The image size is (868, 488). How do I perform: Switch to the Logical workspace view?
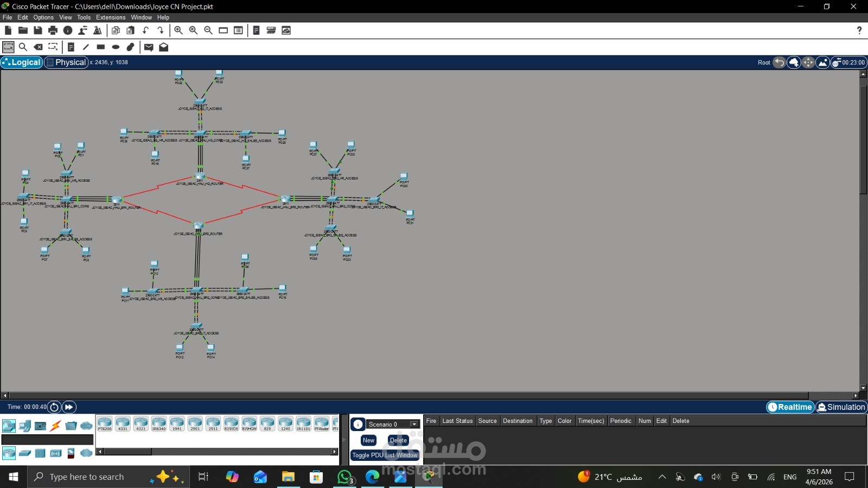(21, 62)
